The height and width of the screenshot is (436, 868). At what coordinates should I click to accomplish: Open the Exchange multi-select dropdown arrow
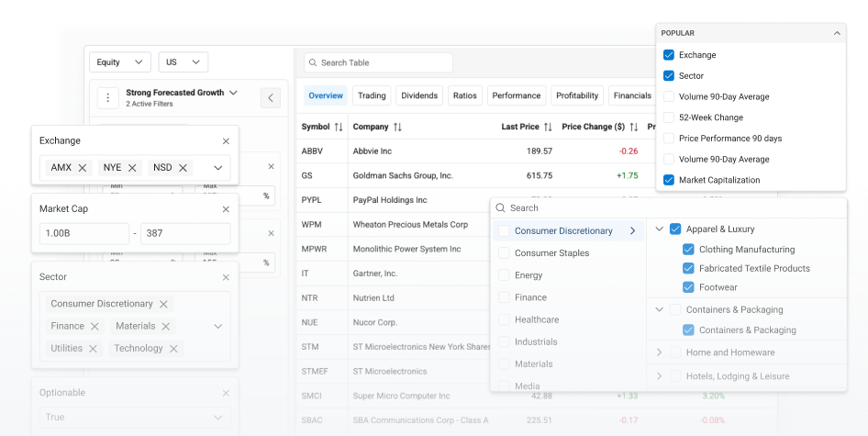point(218,168)
